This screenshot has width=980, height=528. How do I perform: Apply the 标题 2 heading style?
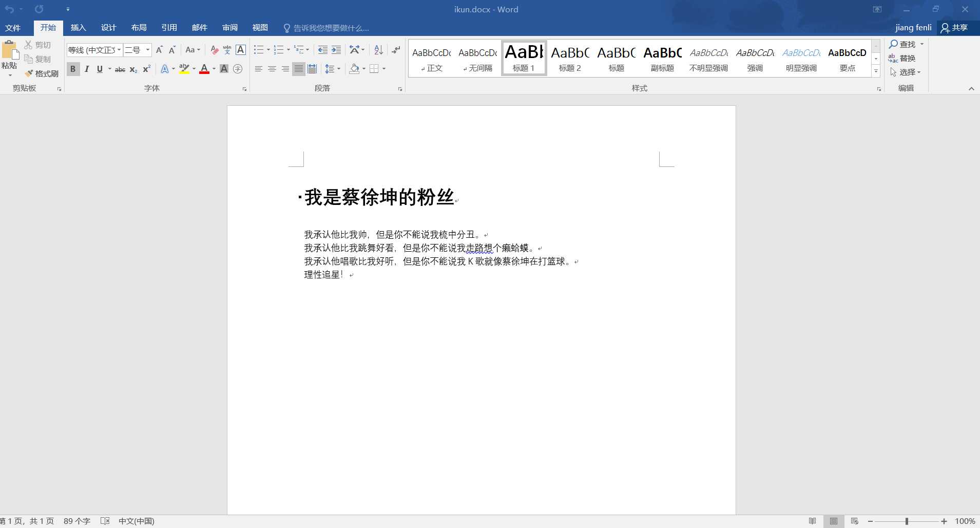click(570, 59)
